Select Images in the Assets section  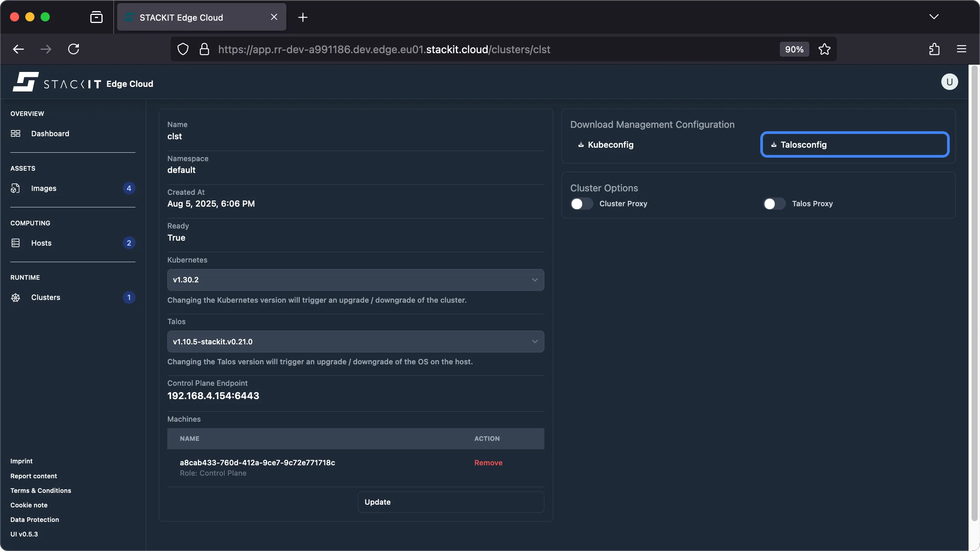[x=44, y=188]
